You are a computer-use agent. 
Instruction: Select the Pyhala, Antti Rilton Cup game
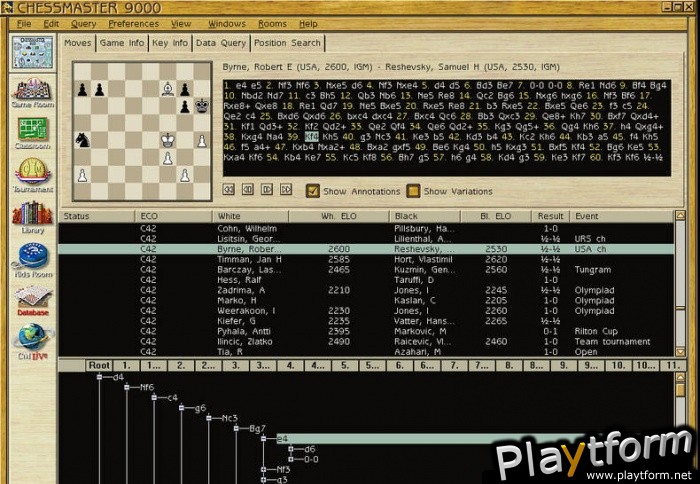366,331
